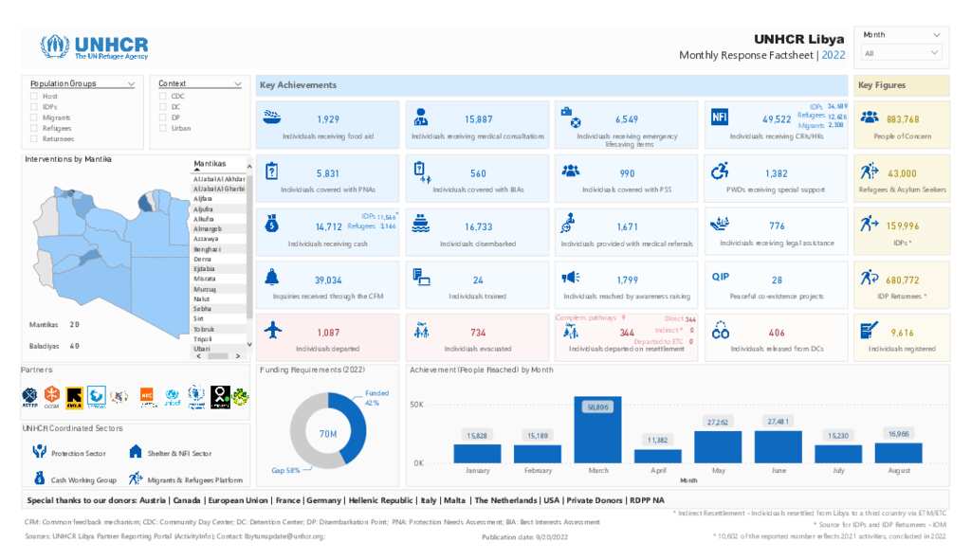Click the March bar in monthly chart

pyautogui.click(x=597, y=432)
